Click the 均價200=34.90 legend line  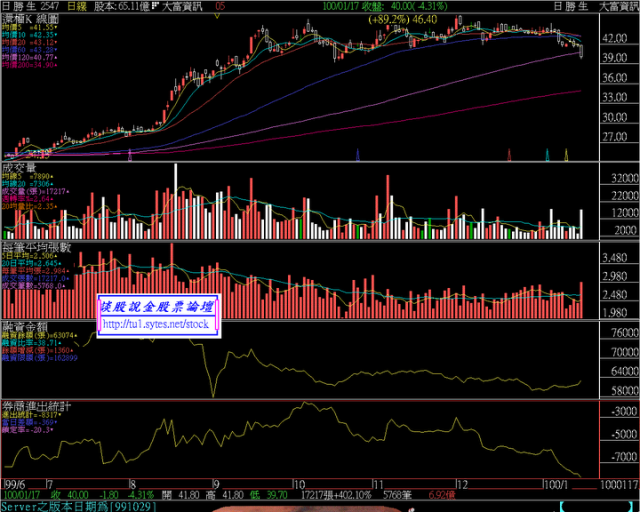(29, 65)
